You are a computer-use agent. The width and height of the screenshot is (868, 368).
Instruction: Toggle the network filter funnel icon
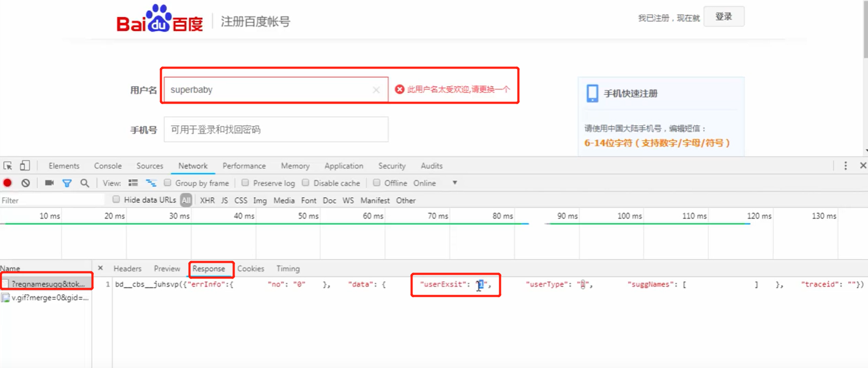(x=67, y=183)
